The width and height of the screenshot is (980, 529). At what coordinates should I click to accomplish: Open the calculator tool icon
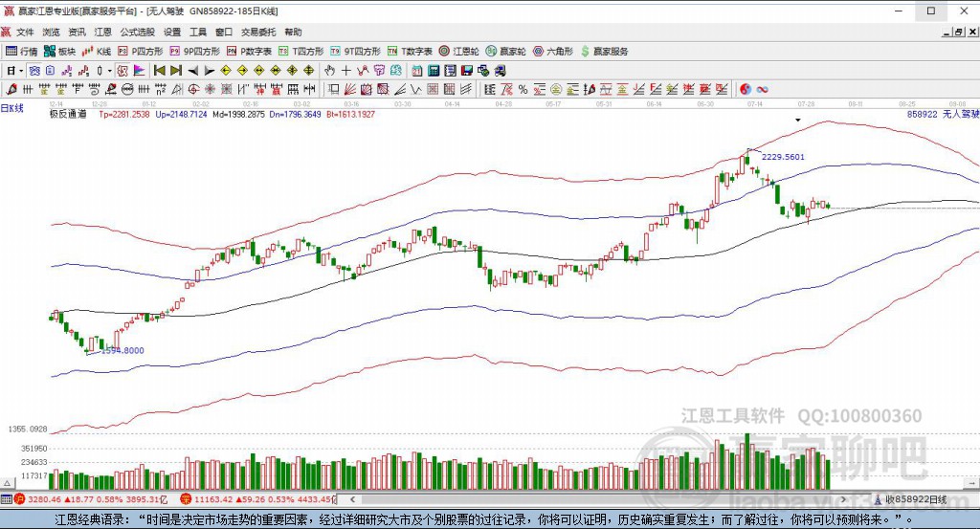434,71
